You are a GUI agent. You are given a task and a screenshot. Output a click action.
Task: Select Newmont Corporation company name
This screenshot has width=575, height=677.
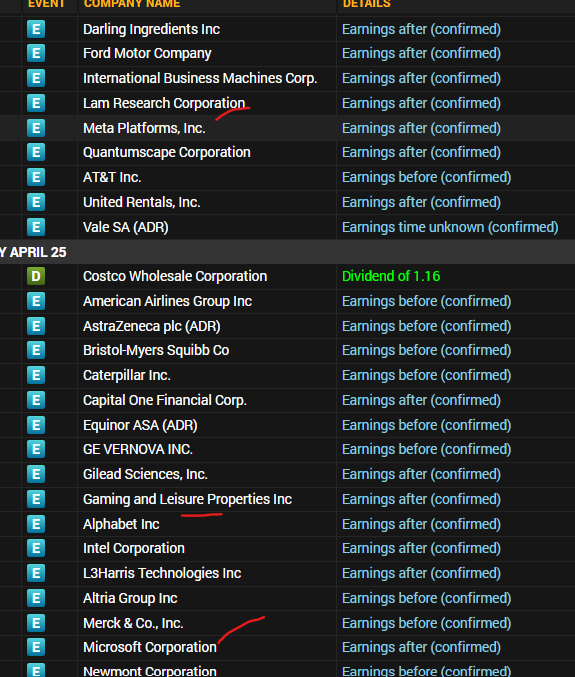pyautogui.click(x=150, y=671)
